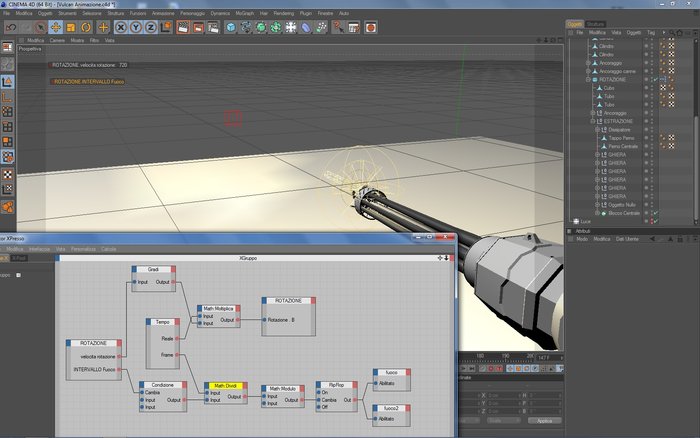Add a Cube primitive object

[x=230, y=27]
